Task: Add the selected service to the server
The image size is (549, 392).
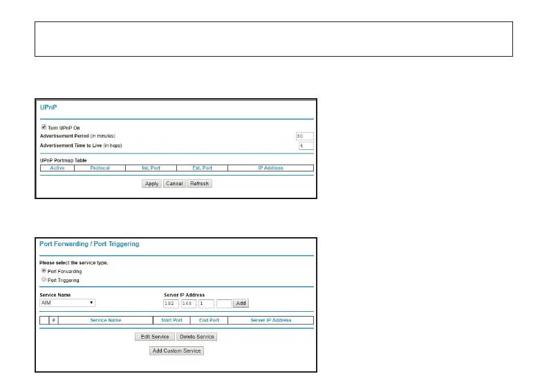Action: click(x=241, y=303)
